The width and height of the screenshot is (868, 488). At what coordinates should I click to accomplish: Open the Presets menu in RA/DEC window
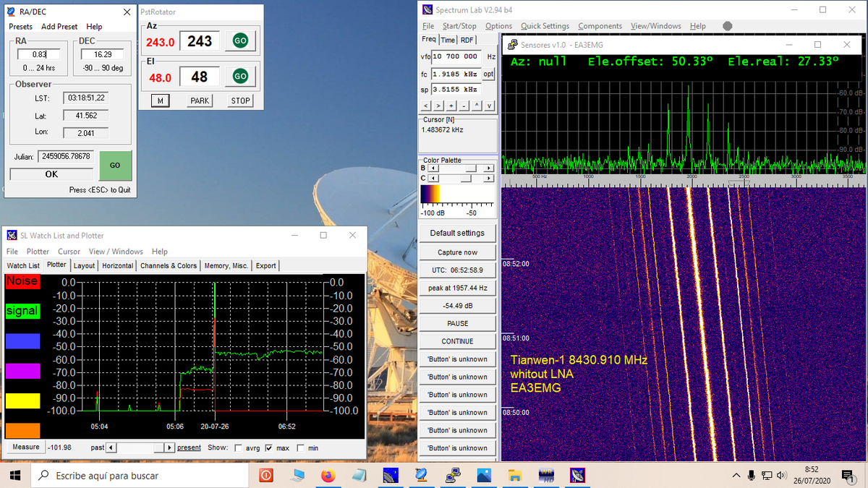(x=20, y=26)
